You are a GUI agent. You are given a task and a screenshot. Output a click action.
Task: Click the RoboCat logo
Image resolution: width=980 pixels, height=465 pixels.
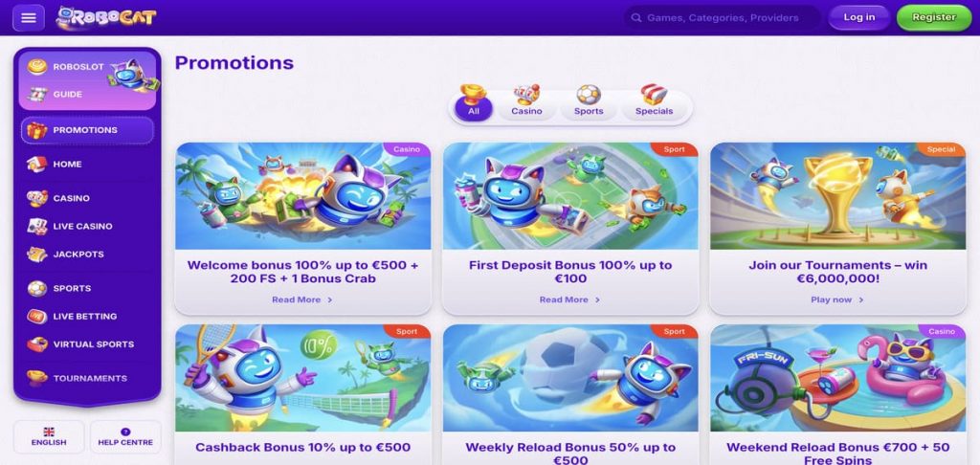105,17
